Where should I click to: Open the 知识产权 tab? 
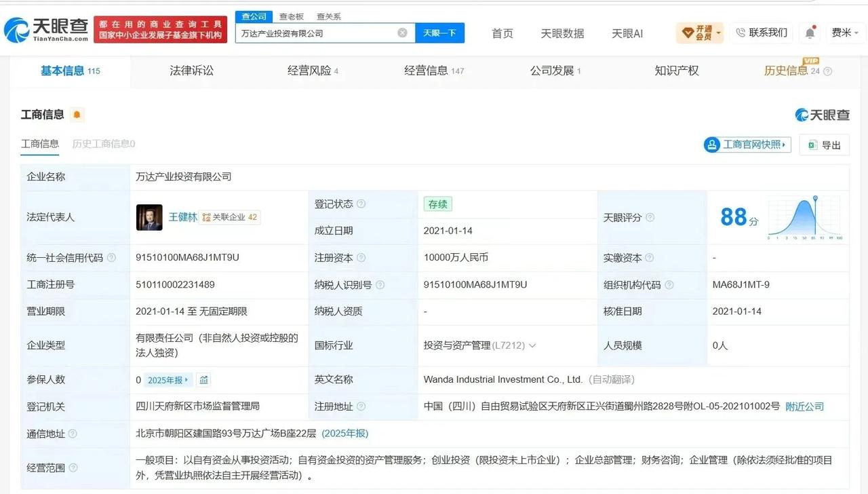(x=677, y=71)
